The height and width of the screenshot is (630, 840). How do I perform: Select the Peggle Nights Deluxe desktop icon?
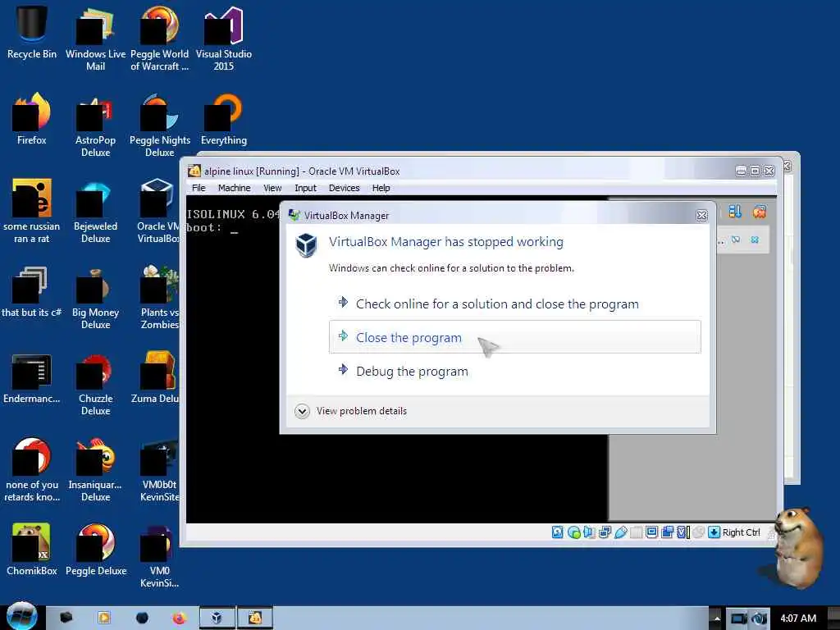160,125
